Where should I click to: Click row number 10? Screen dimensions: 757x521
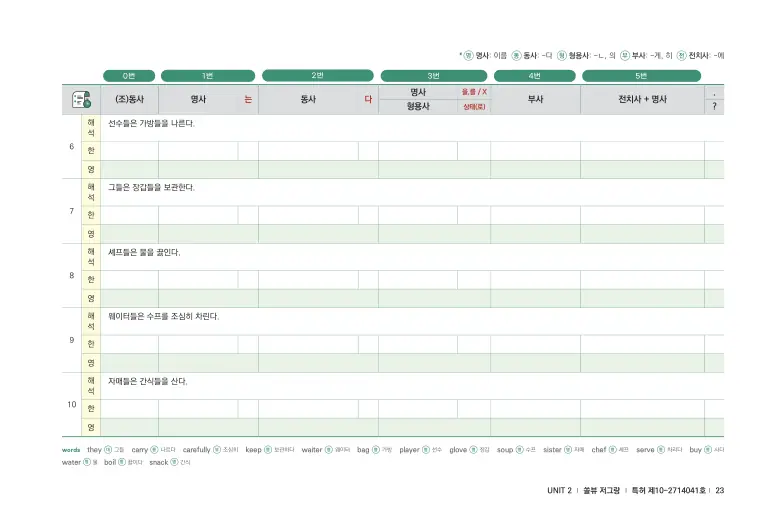(71, 405)
